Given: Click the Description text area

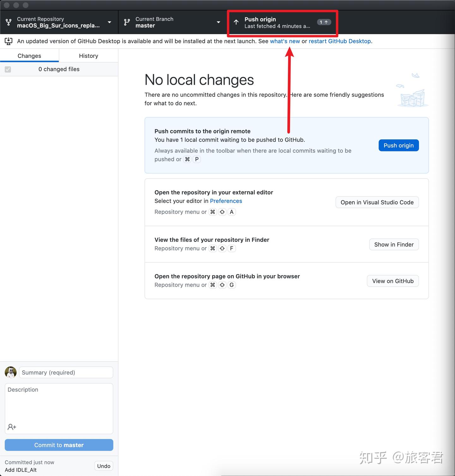Looking at the screenshot, I should click(59, 408).
